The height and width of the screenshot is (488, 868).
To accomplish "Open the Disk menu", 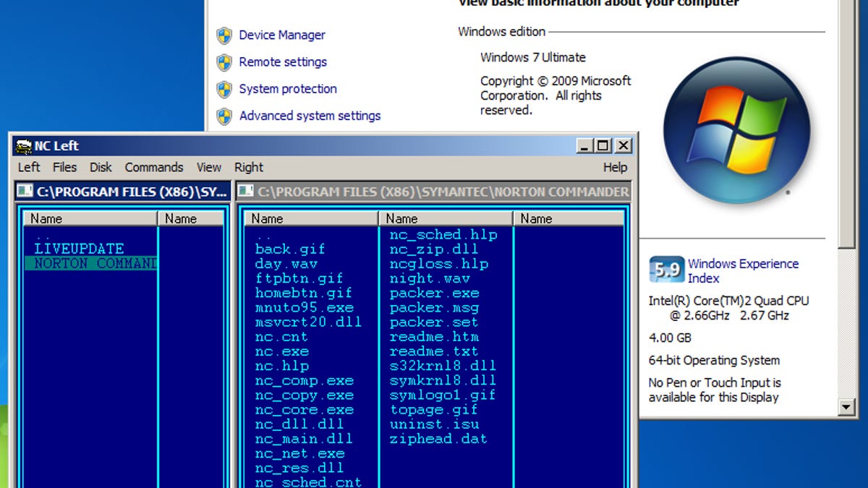I will click(x=101, y=167).
